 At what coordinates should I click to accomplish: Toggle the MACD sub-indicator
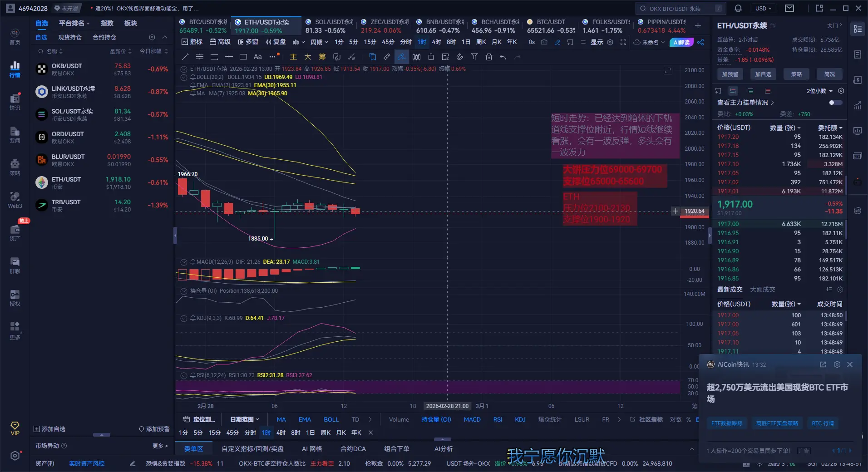(x=472, y=419)
